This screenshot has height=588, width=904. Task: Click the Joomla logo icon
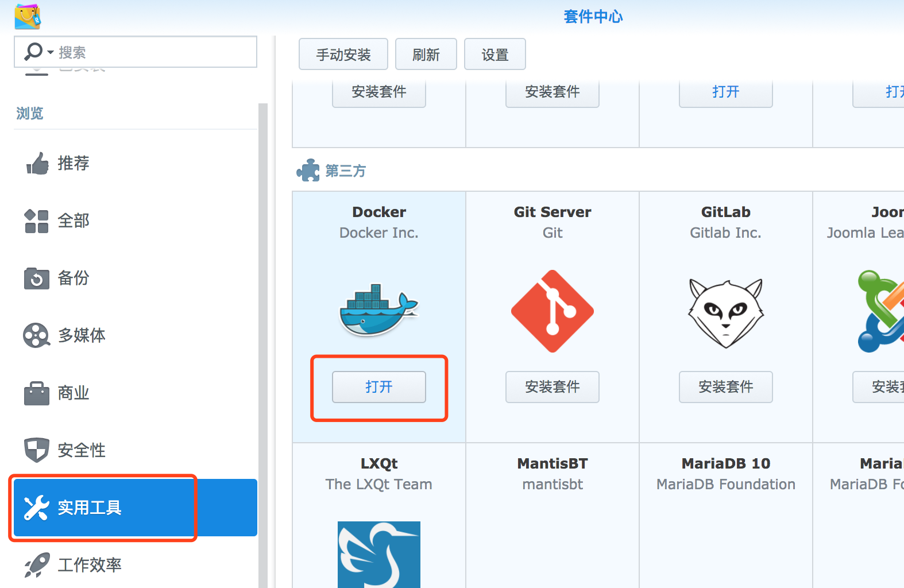tap(880, 311)
